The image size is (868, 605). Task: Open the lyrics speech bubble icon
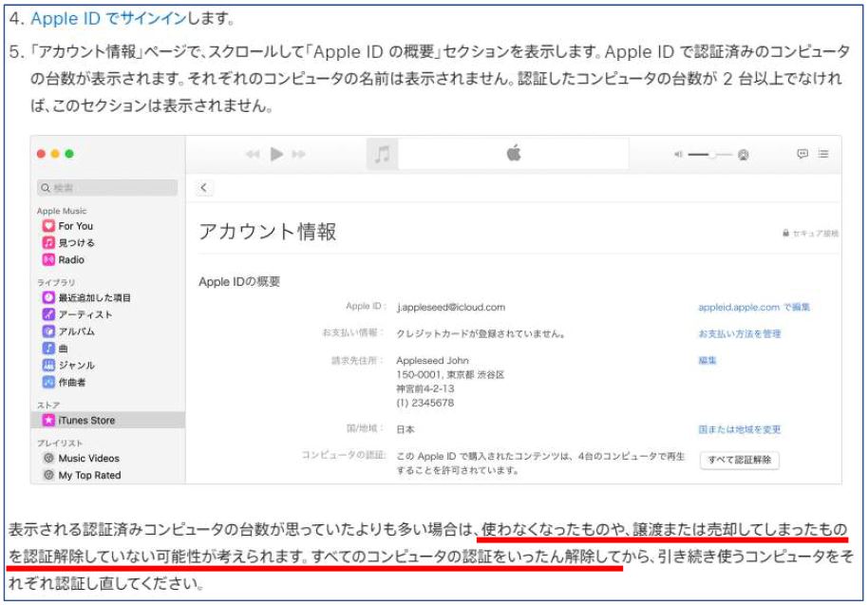pos(802,154)
